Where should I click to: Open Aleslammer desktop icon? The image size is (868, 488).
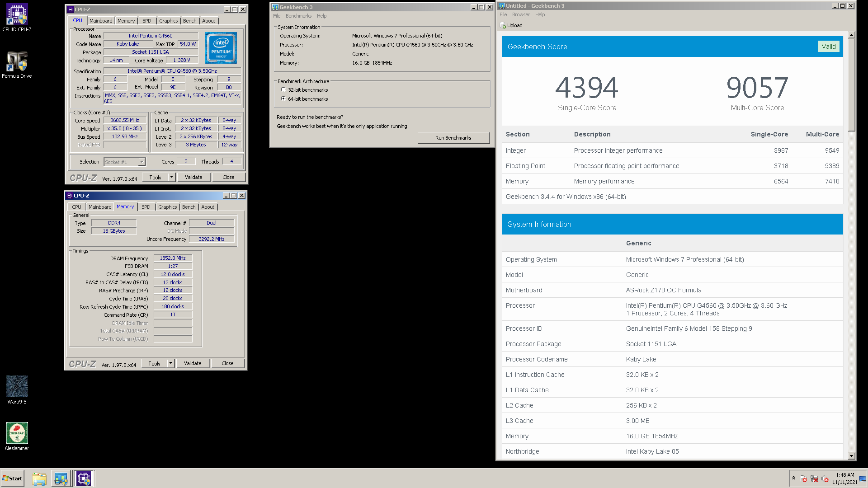[17, 436]
